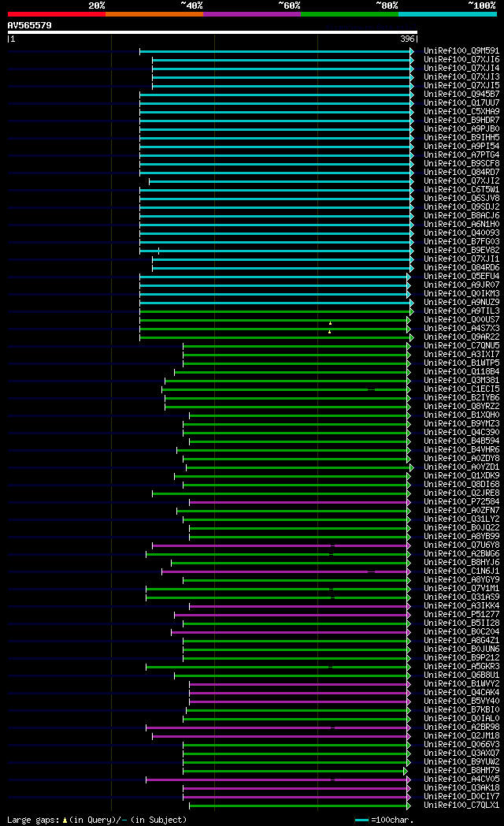The width and height of the screenshot is (504, 826).
Task: Select the UniRef100_Q5EFU4 label
Action: (461, 277)
